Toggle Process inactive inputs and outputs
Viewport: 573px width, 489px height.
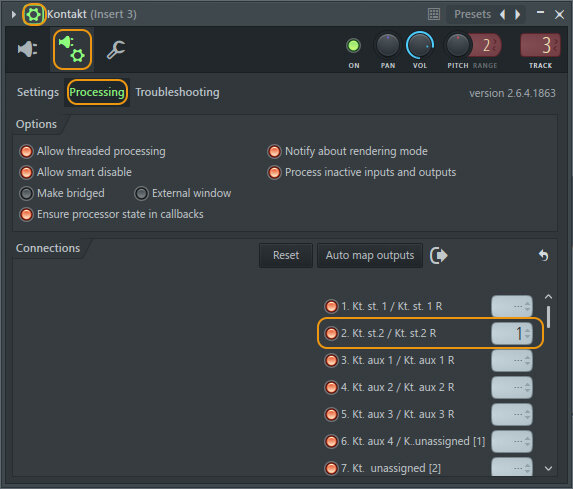(274, 173)
